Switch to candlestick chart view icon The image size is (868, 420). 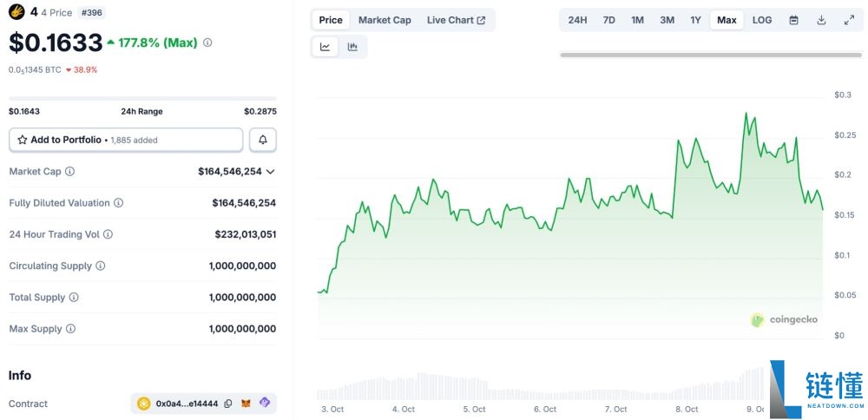click(352, 47)
